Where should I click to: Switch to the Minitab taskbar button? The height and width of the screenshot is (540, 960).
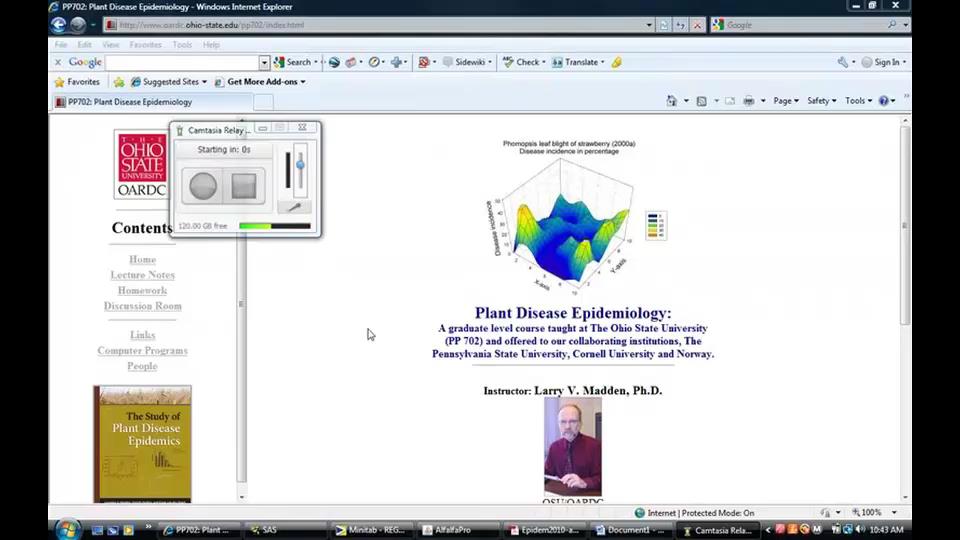[x=372, y=530]
